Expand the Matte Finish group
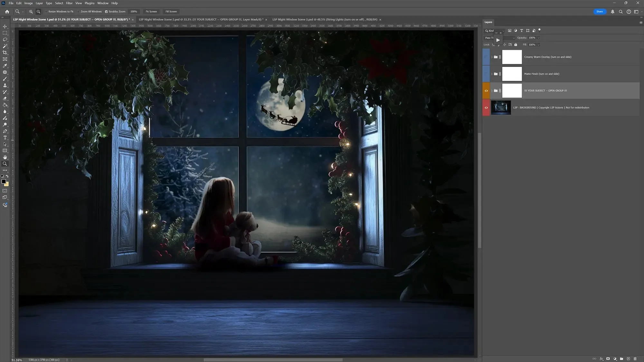Image resolution: width=644 pixels, height=362 pixels. pos(492,74)
